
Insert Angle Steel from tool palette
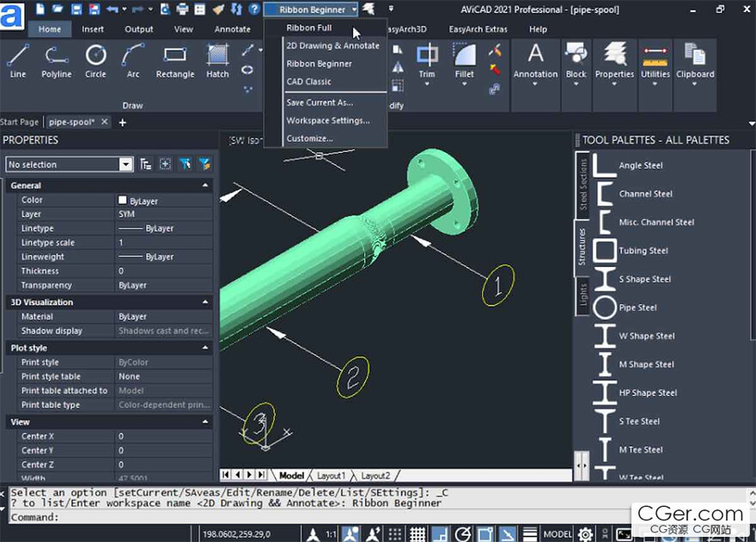coord(627,166)
